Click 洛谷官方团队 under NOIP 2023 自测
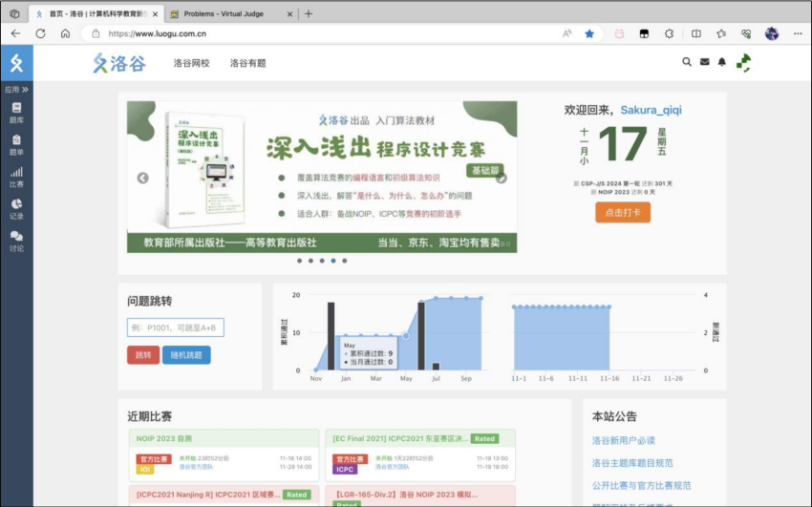This screenshot has width=812, height=507. pyautogui.click(x=196, y=467)
